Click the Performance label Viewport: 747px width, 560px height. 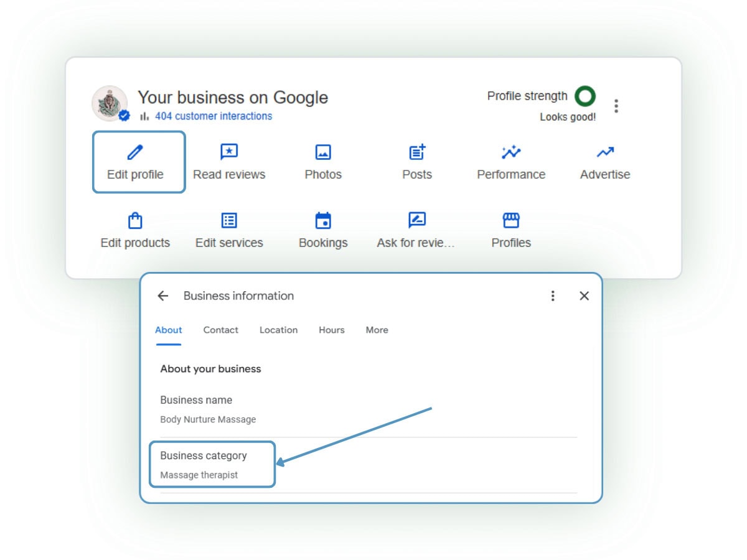pos(511,174)
